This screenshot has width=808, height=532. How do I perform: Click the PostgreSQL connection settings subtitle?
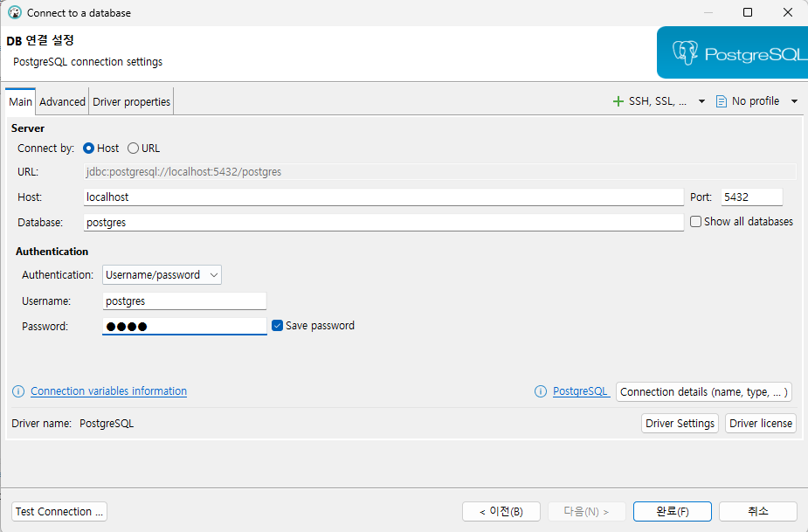(87, 62)
